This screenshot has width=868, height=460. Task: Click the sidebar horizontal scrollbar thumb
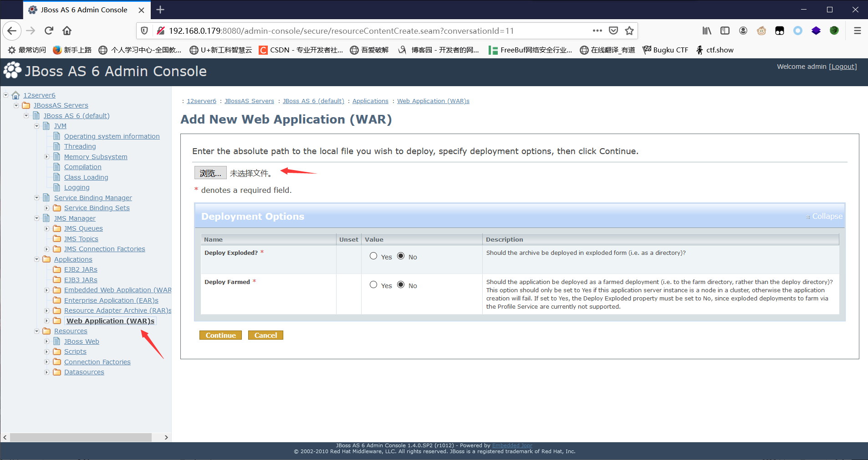coord(81,437)
